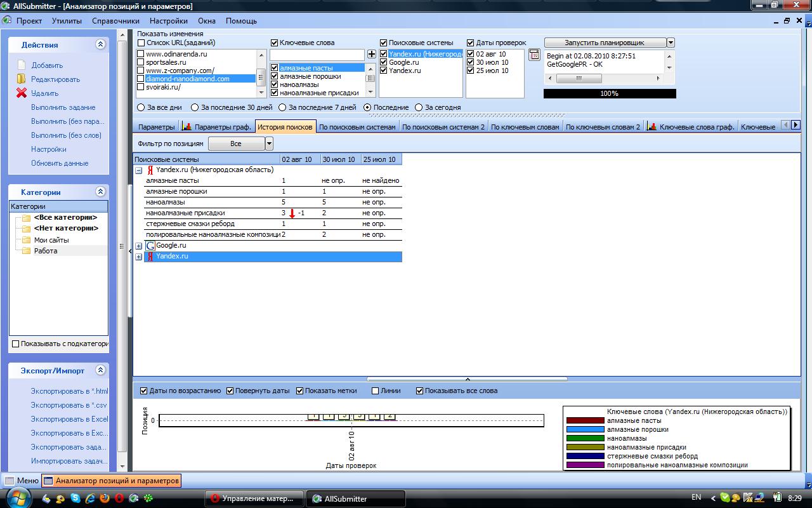Open the Проект menu
This screenshot has height=508, width=812.
(x=29, y=21)
